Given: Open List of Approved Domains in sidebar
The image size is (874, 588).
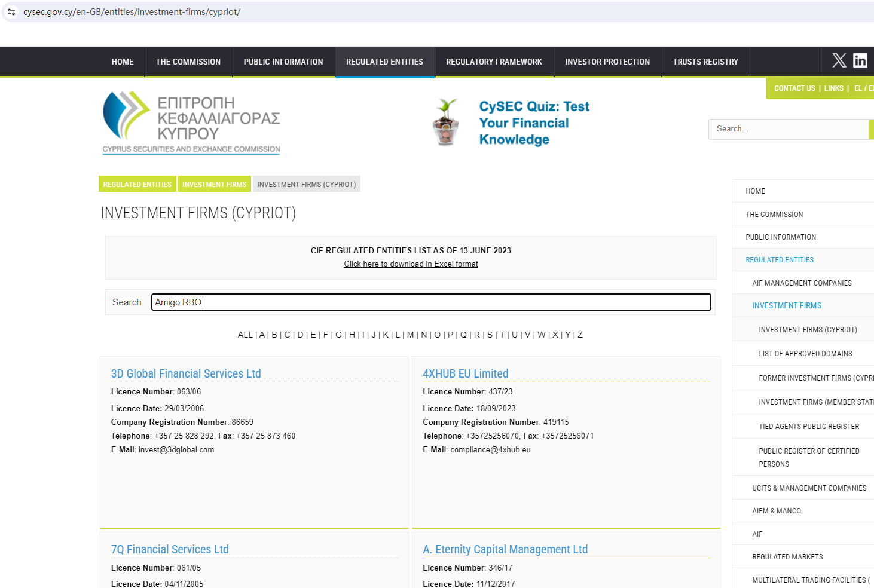Looking at the screenshot, I should [x=805, y=354].
